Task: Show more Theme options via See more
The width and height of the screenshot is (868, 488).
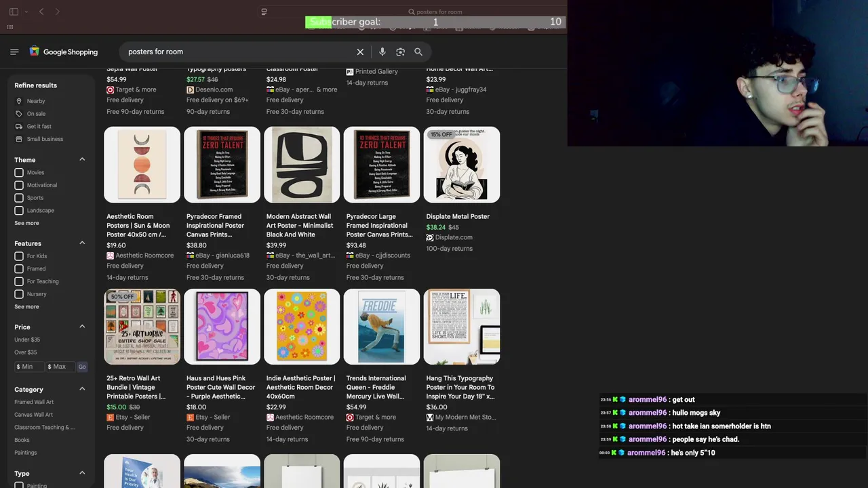Action: pyautogui.click(x=26, y=223)
